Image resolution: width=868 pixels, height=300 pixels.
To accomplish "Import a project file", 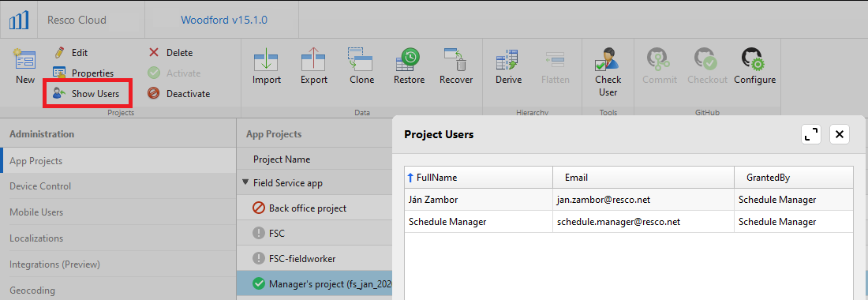I will coord(266,66).
